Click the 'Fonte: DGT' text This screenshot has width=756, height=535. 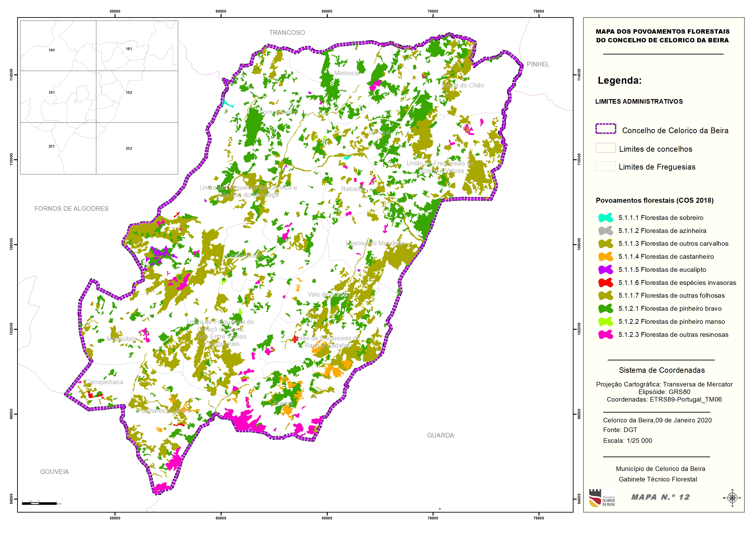[x=620, y=430]
